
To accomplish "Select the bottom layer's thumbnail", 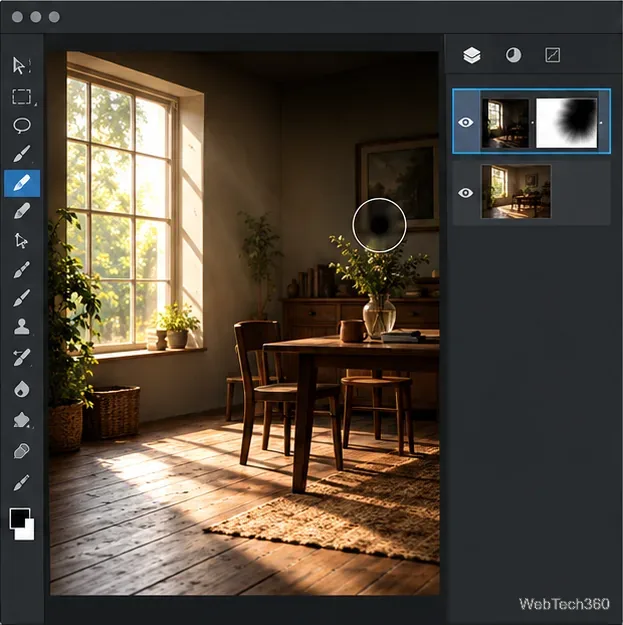I will 516,191.
